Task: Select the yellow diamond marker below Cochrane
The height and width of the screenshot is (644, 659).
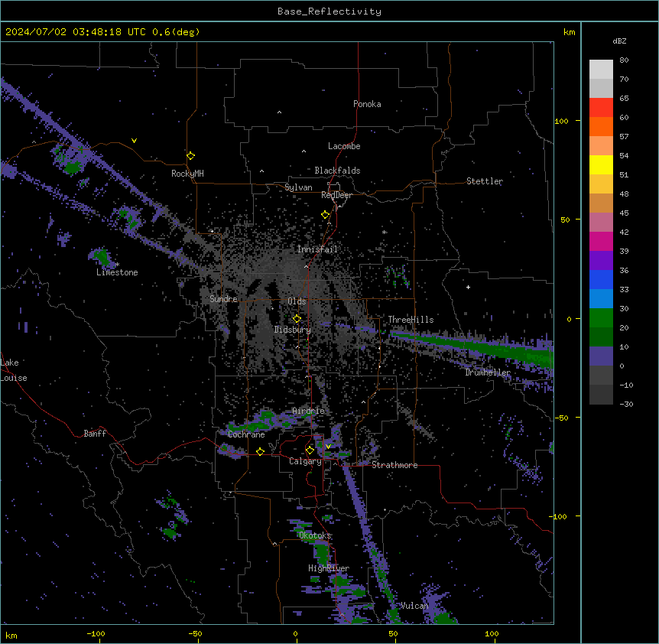Action: tap(260, 451)
